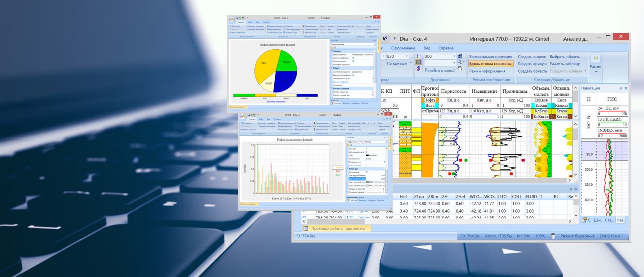Close the Навигация panel
This screenshot has width=644, height=277.
625,88
